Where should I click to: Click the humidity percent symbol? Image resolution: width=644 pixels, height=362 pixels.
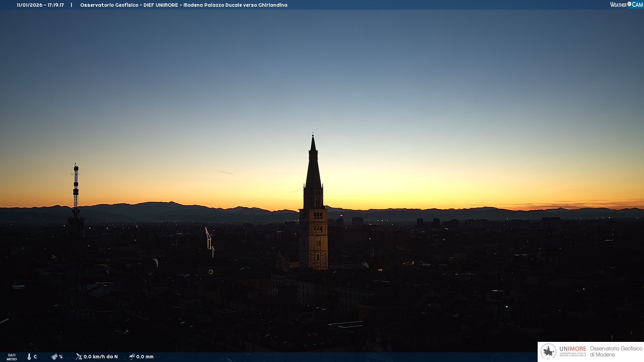[61, 357]
